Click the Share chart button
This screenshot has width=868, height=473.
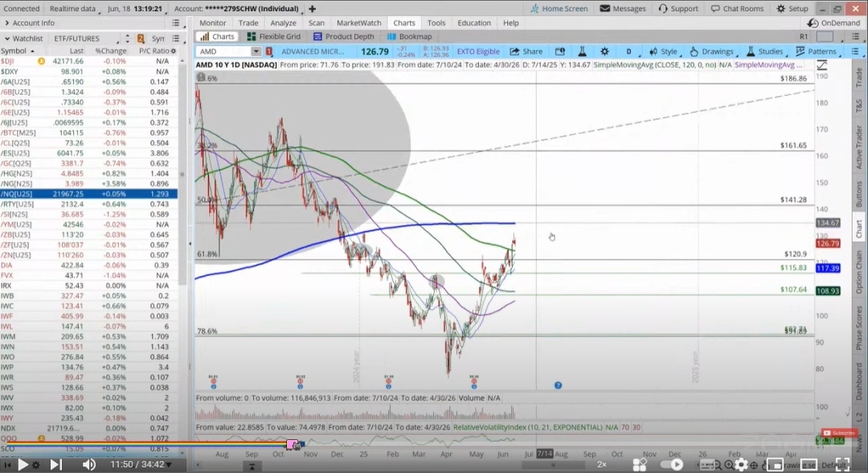click(x=526, y=51)
